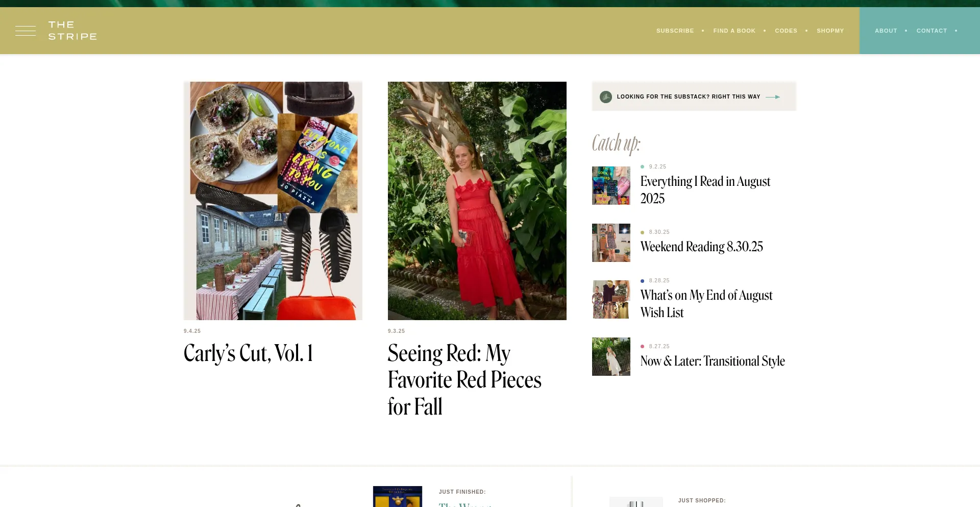Open the Carly's Cut, Vol. 1 post title
The image size is (980, 507).
(248, 353)
